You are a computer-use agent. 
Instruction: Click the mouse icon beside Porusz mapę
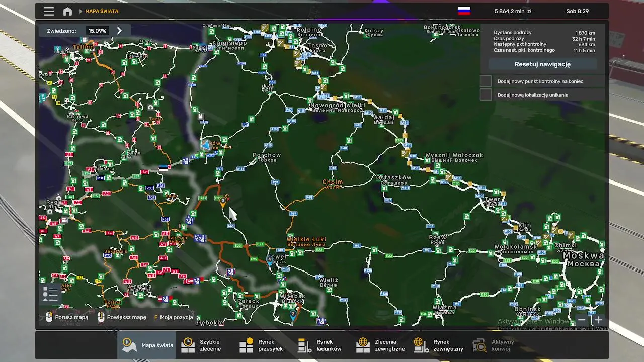(49, 317)
